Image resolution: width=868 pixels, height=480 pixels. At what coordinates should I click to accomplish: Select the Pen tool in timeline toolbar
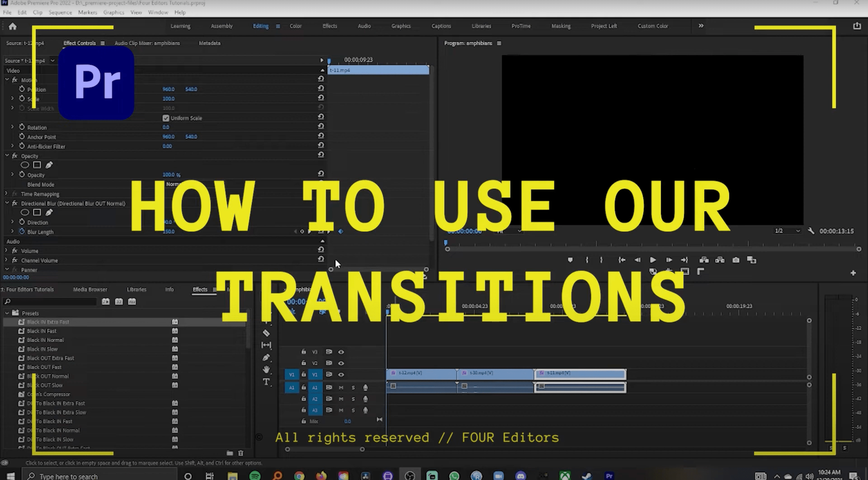click(266, 357)
